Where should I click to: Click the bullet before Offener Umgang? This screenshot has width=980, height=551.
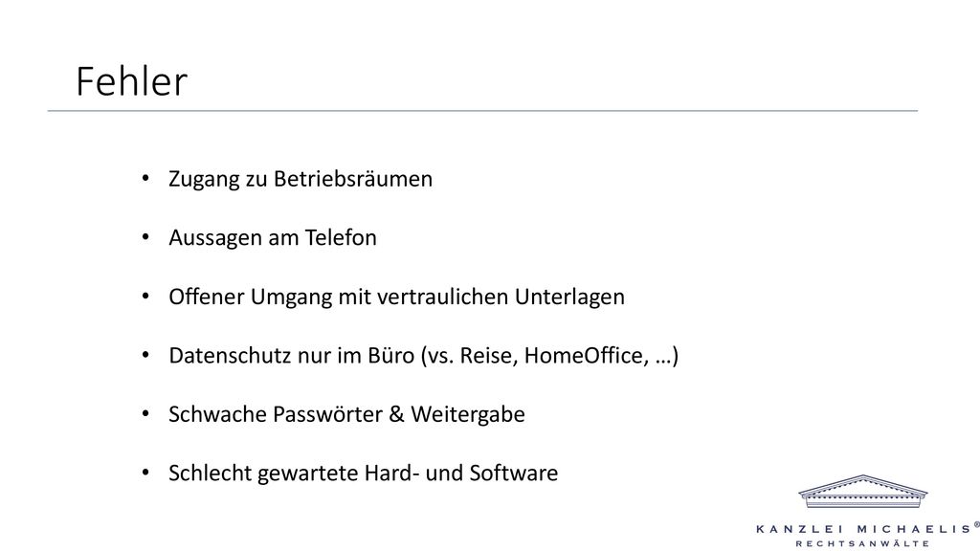coord(145,297)
